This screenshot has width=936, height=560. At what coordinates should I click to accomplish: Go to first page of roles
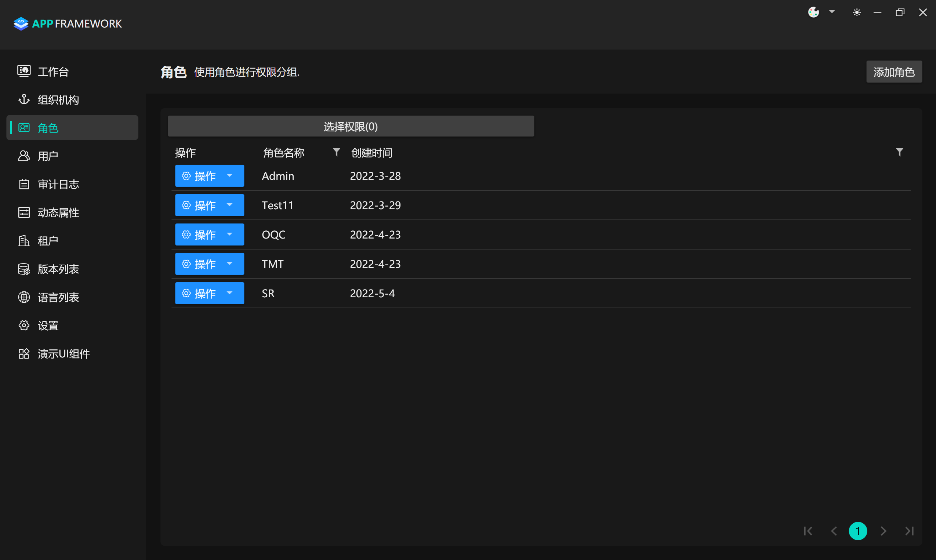click(808, 531)
